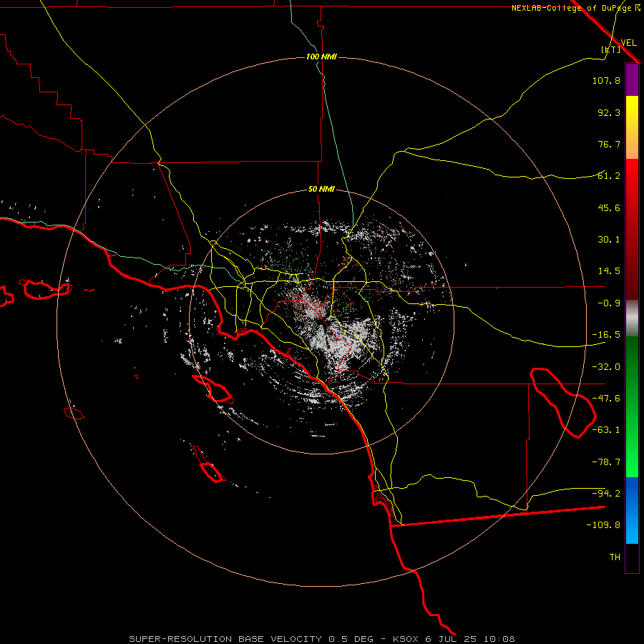Click the 45.6 velocity scale value
Viewport: 644px width, 644px height.
[609, 208]
